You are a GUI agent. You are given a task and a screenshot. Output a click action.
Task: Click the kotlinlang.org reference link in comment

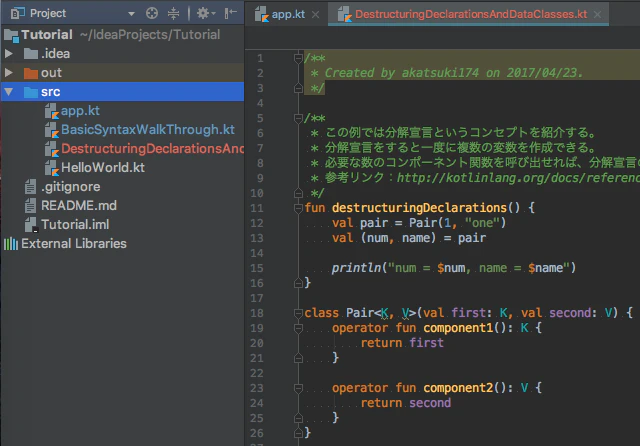coord(518,178)
